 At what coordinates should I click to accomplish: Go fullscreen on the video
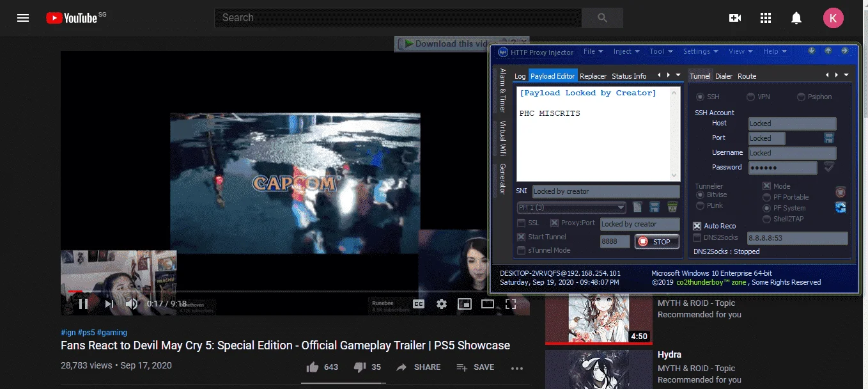click(x=511, y=304)
